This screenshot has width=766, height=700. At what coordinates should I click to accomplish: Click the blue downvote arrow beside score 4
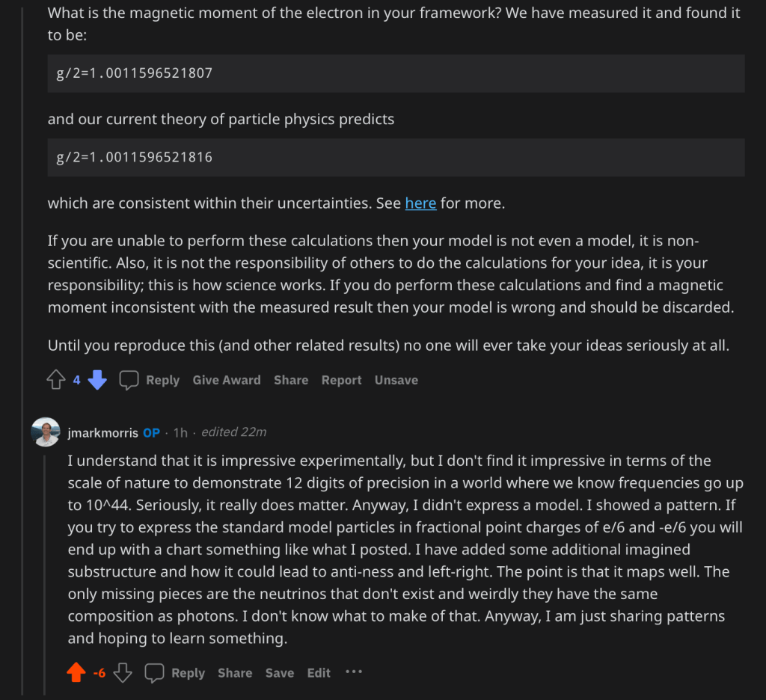97,380
